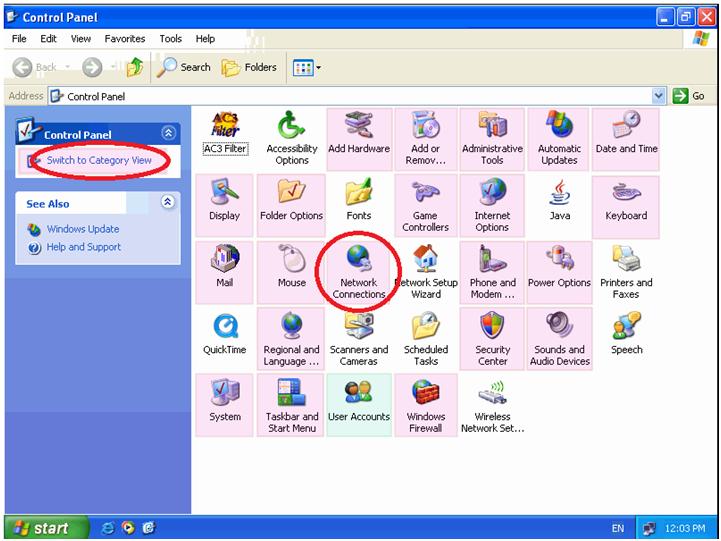Viewport: 721px width, 541px height.
Task: Click the Windows Update link
Action: (x=83, y=230)
